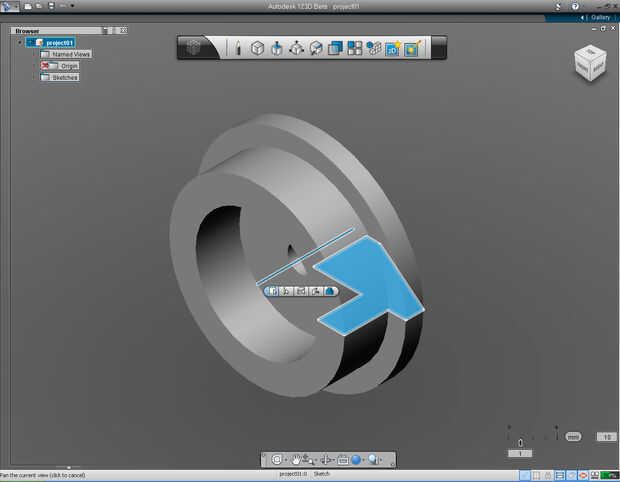620x482 pixels.
Task: Click the 1 value field below ruler
Action: [520, 454]
